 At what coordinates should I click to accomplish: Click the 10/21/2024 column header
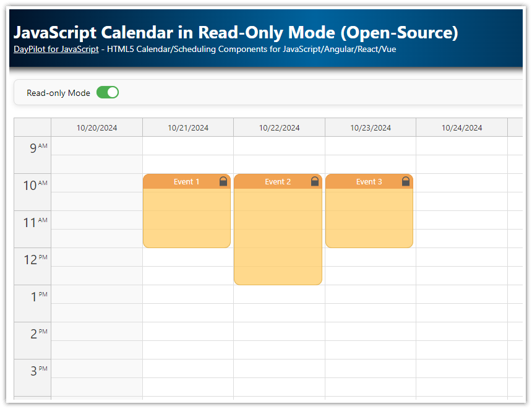click(187, 127)
